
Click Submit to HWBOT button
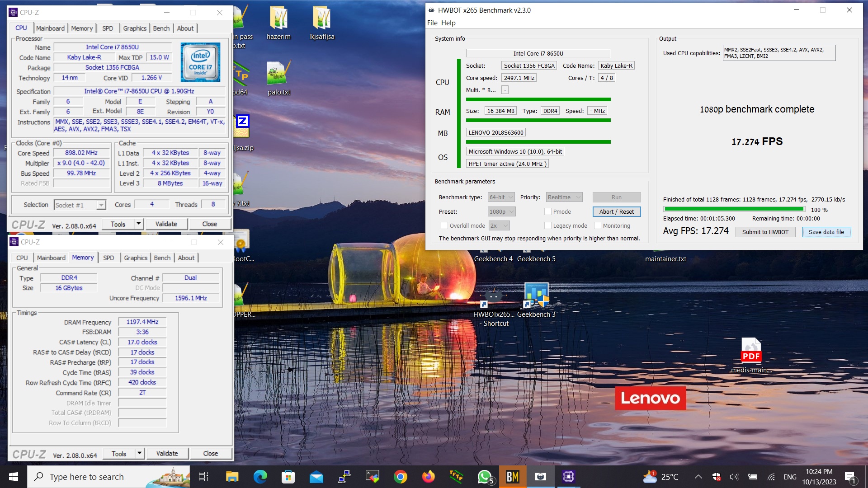tap(765, 232)
